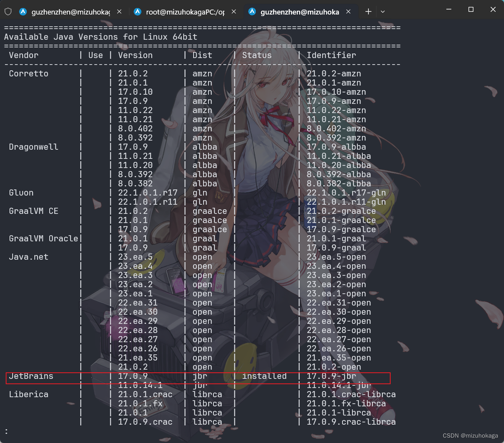Click identifier 22.ea.31-open

click(x=339, y=303)
